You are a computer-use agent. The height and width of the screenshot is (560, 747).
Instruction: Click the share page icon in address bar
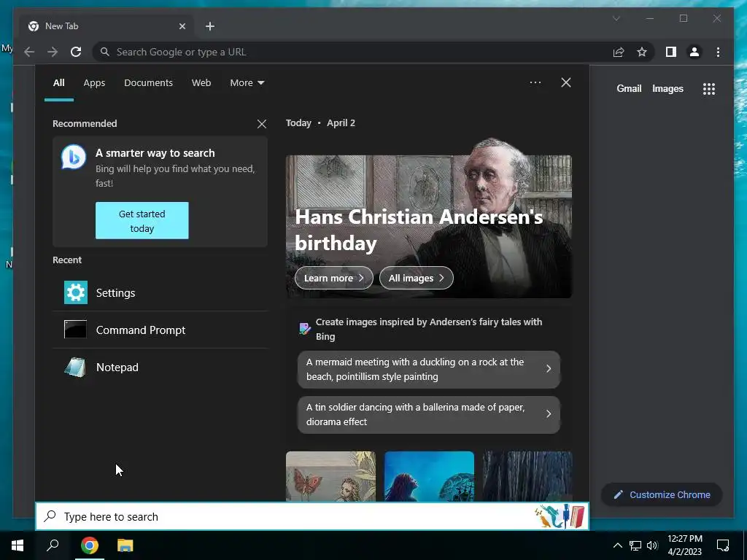(619, 52)
